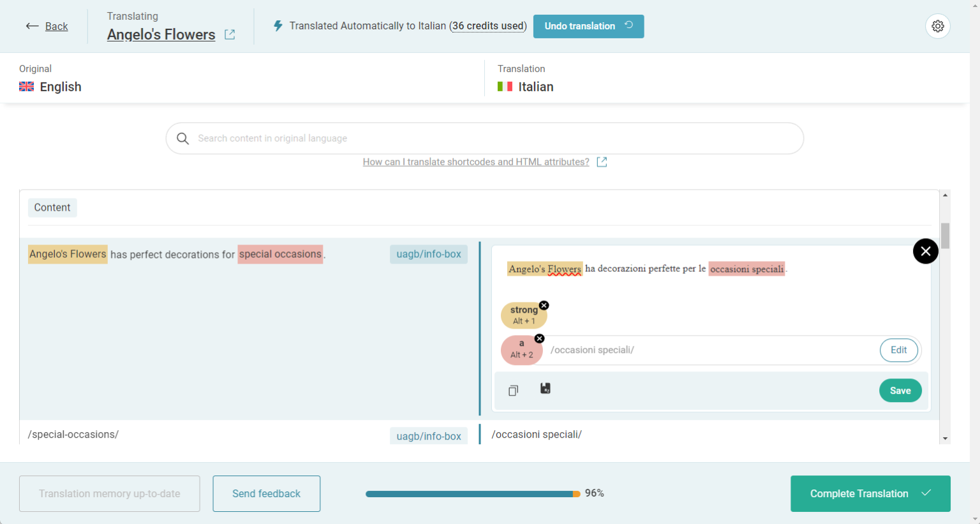Open the 36 credits used details
This screenshot has width=980, height=524.
coord(488,26)
